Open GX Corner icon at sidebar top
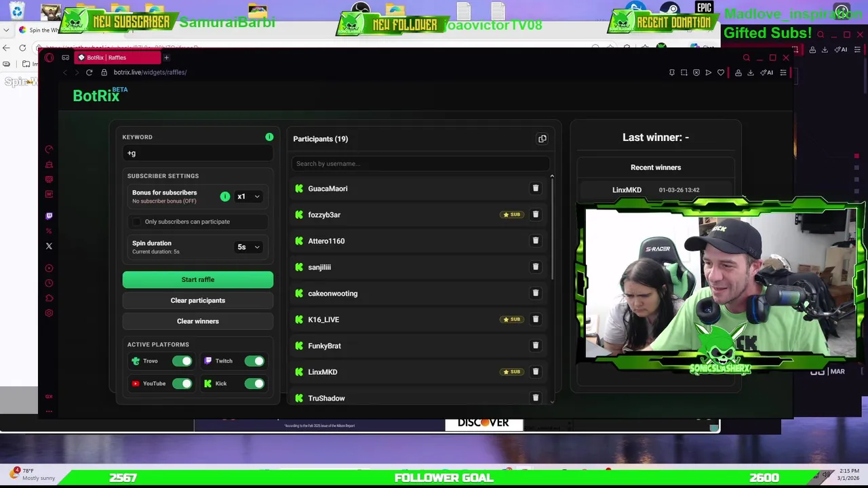This screenshot has width=868, height=488. [65, 58]
